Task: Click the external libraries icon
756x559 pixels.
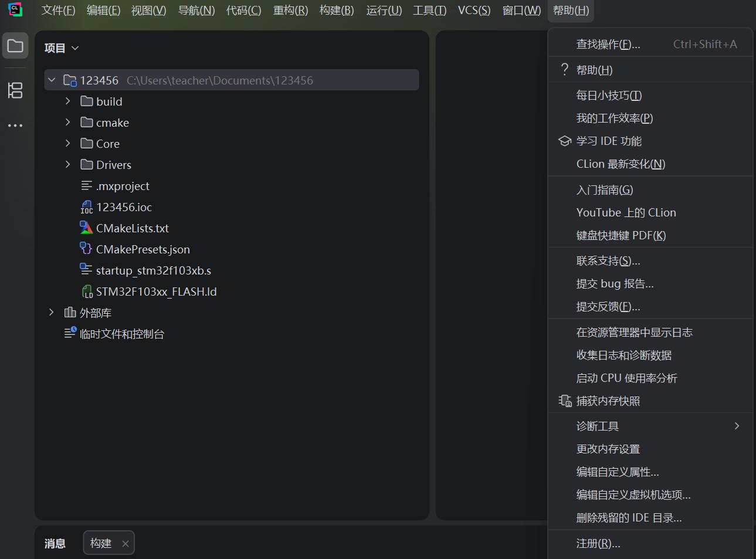Action: [x=70, y=313]
